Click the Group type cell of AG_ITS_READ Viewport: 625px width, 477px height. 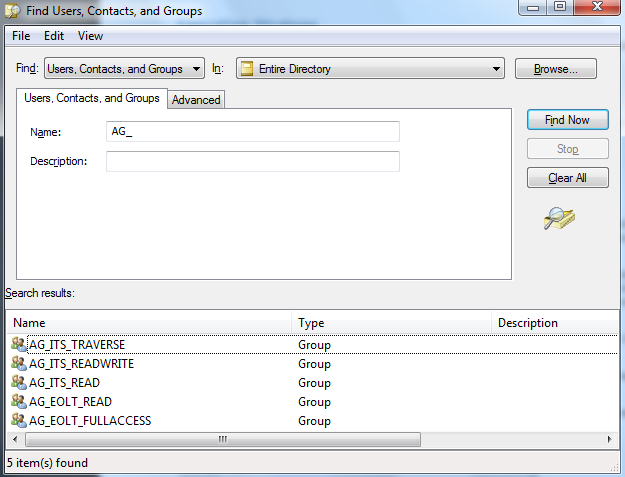point(314,383)
